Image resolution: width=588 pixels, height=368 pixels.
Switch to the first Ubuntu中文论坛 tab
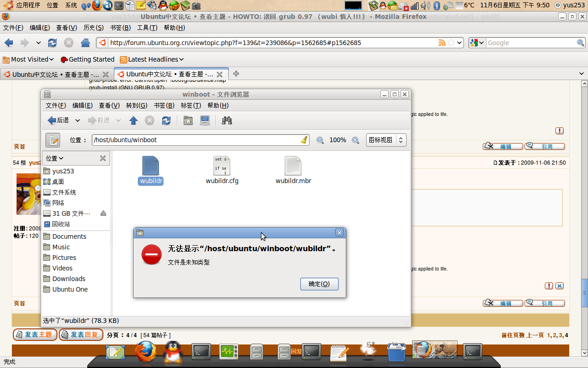click(56, 74)
